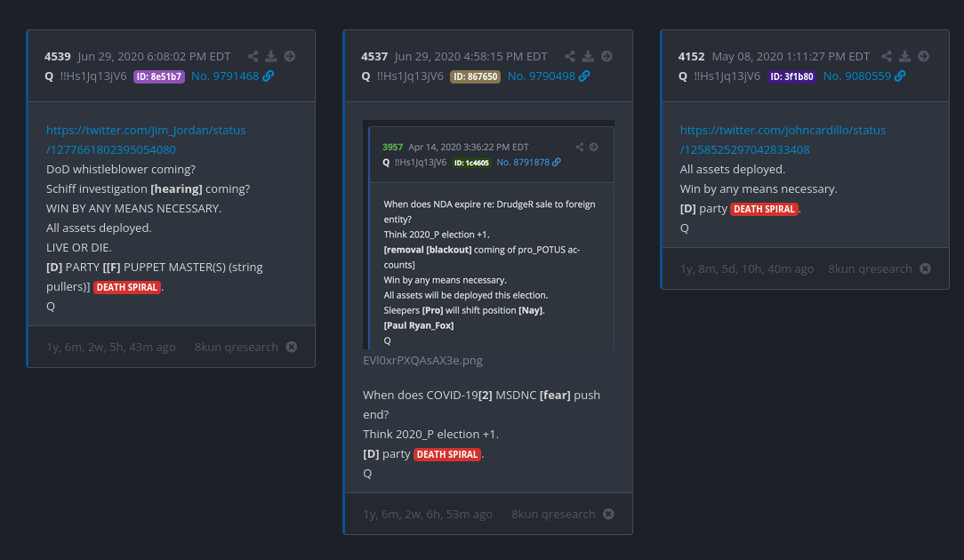Click '1y, 8m, 5d, 10h, 40m ago' text
The width and height of the screenshot is (964, 560).
point(747,268)
